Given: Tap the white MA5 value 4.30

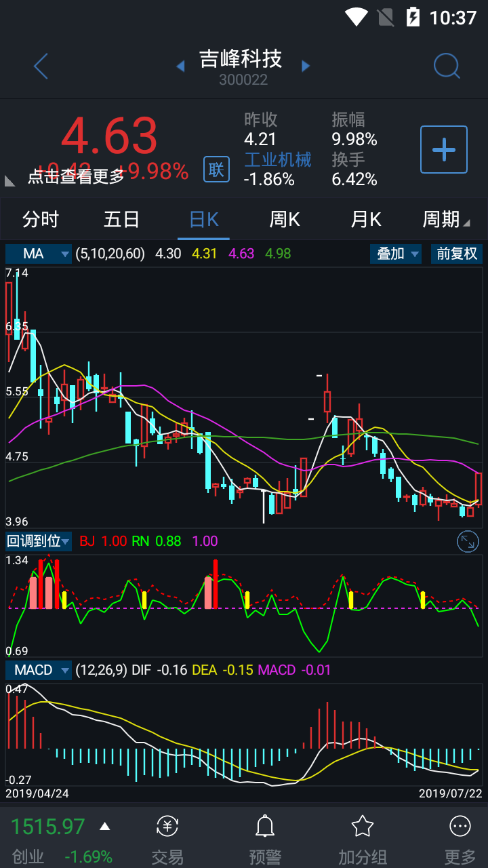Looking at the screenshot, I should coord(168,254).
